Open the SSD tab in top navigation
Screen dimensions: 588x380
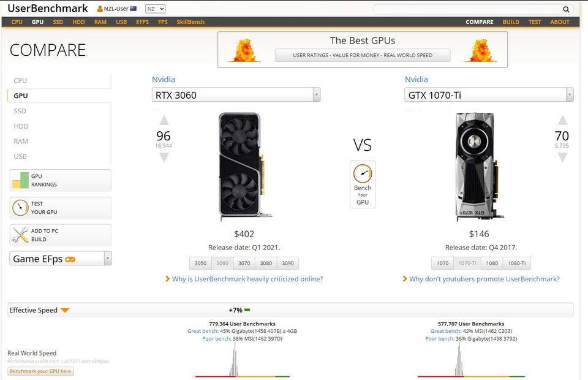click(58, 21)
